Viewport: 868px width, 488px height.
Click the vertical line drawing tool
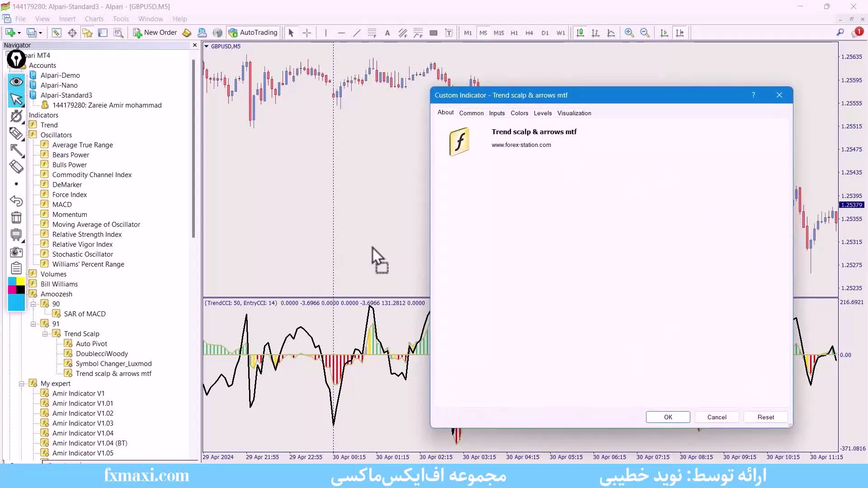pyautogui.click(x=326, y=32)
